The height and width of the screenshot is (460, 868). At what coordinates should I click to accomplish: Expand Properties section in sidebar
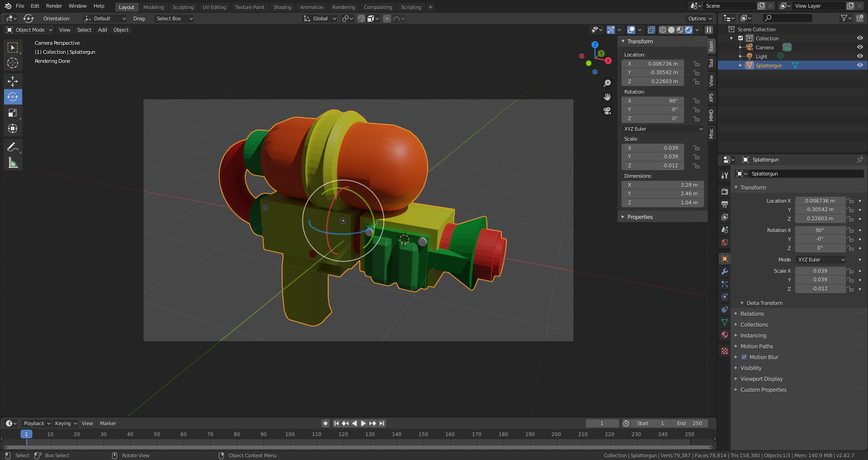tap(640, 217)
